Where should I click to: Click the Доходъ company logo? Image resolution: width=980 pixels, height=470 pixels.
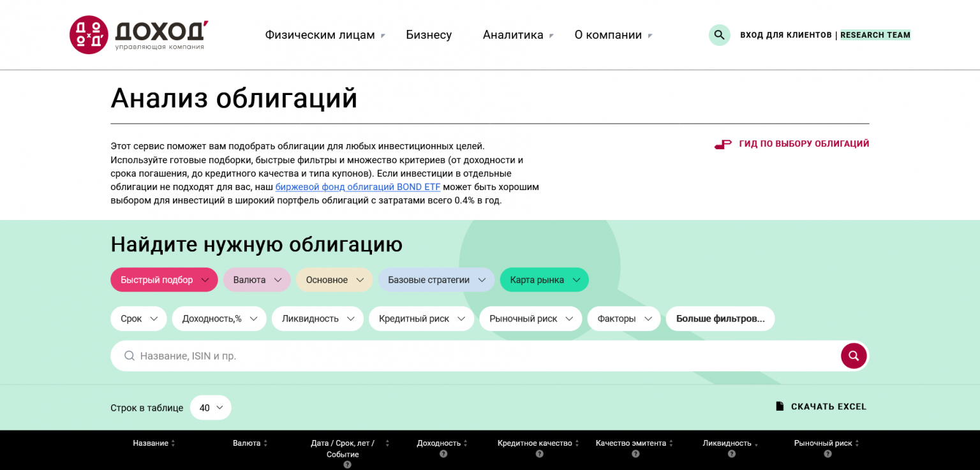(138, 35)
